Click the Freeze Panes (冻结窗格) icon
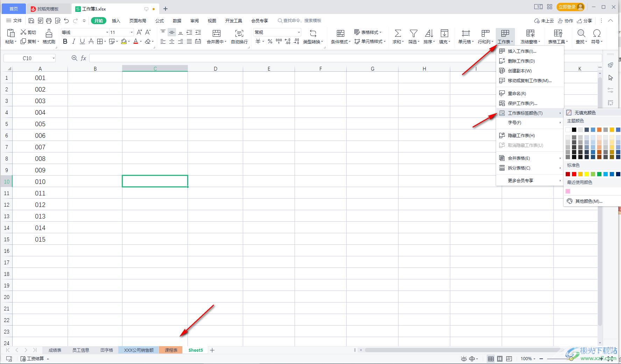This screenshot has width=621, height=364. coord(530,33)
